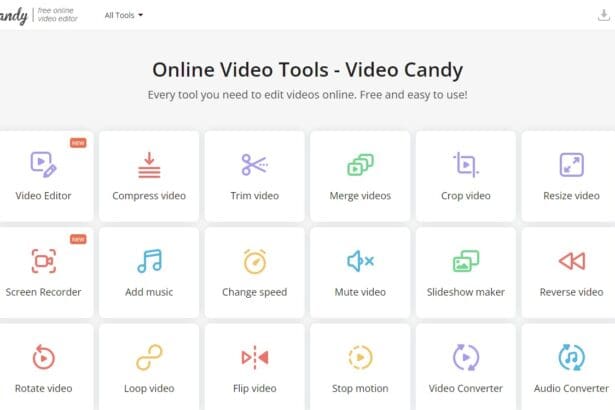This screenshot has height=410, width=615.
Task: Click the 'Crop video' label
Action: (x=466, y=196)
